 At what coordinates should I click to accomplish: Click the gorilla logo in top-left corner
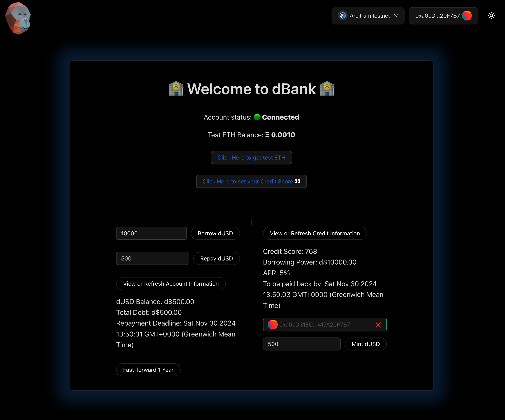click(18, 18)
